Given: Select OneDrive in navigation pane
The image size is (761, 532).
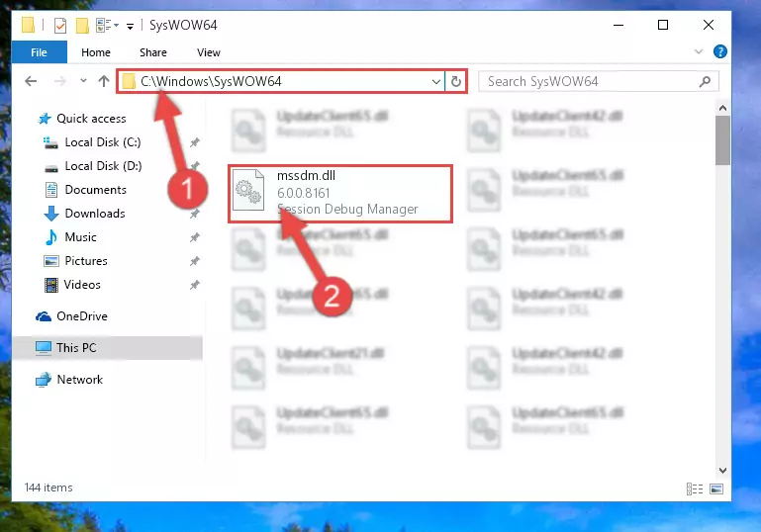Looking at the screenshot, I should pyautogui.click(x=81, y=316).
